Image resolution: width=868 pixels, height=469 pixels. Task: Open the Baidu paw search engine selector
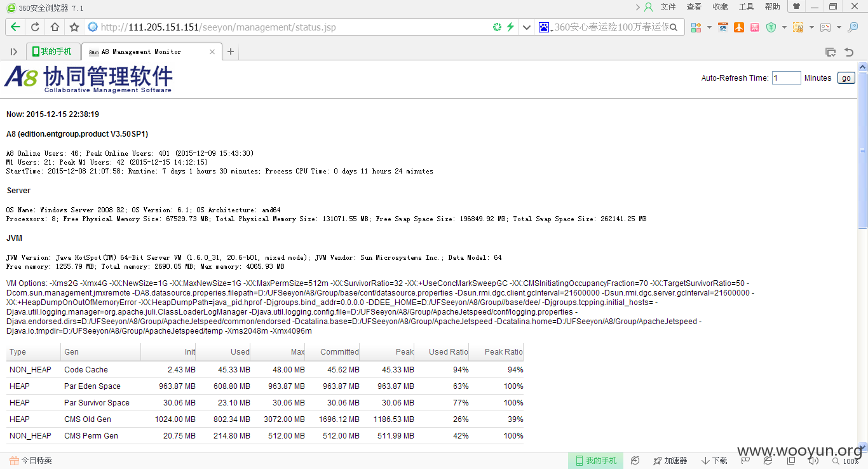(x=544, y=27)
